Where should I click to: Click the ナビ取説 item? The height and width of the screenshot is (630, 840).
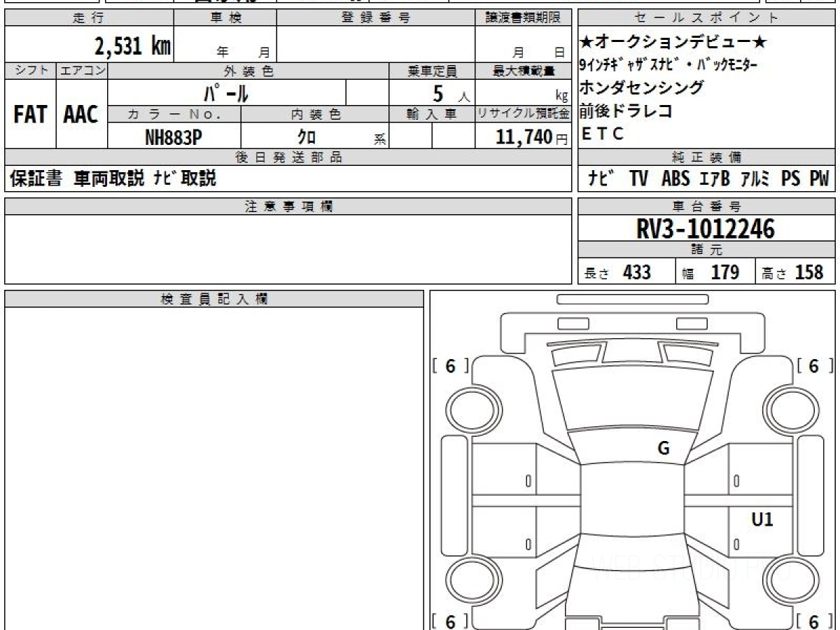click(x=184, y=179)
